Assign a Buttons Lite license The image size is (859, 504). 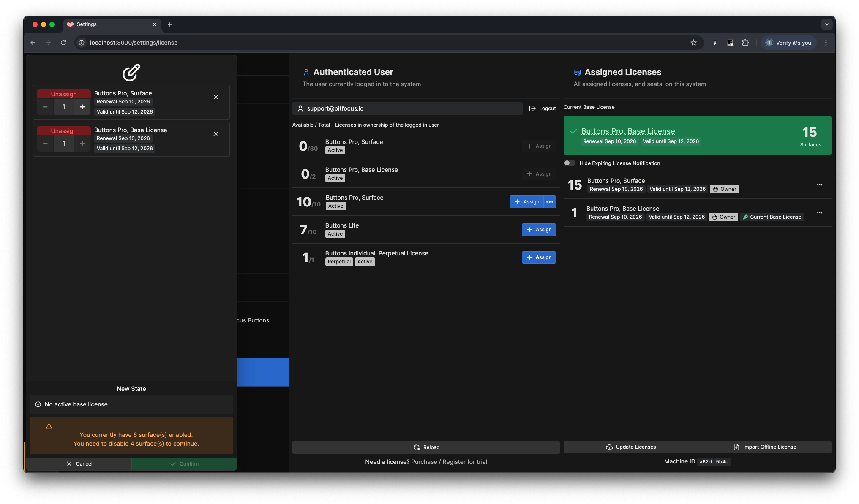[539, 230]
